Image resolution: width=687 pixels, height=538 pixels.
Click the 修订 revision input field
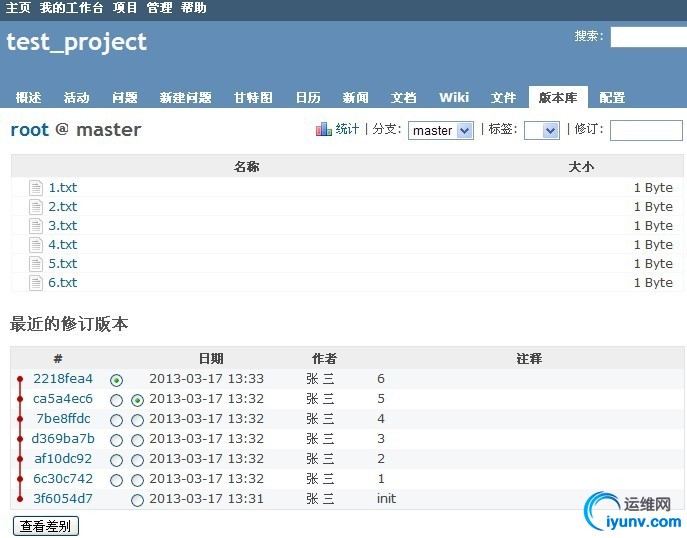pyautogui.click(x=646, y=131)
